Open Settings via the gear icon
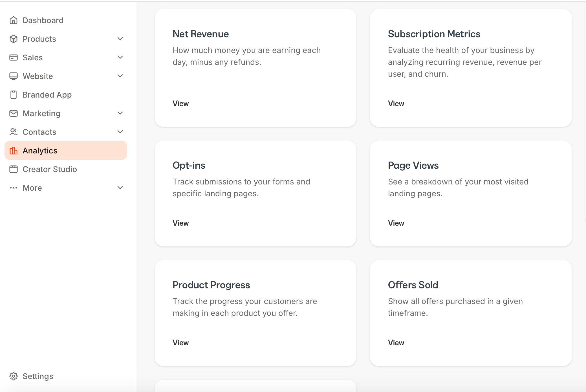The width and height of the screenshot is (586, 392). pyautogui.click(x=14, y=376)
